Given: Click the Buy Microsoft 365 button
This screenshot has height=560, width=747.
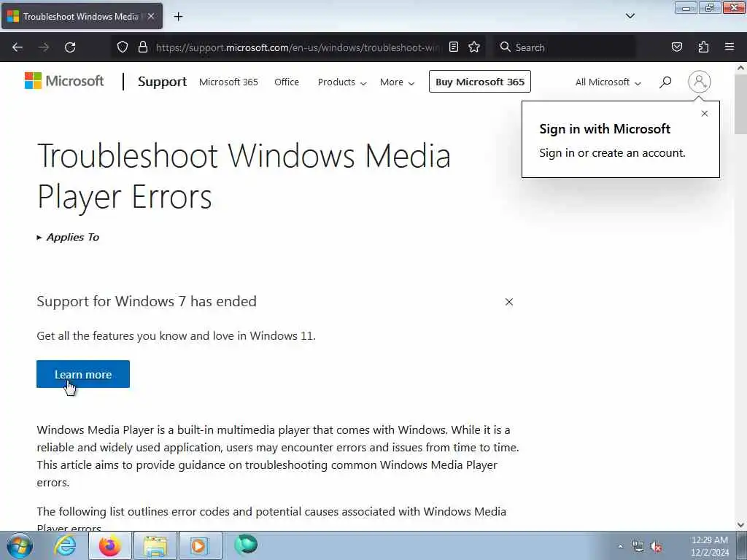Looking at the screenshot, I should 480,82.
